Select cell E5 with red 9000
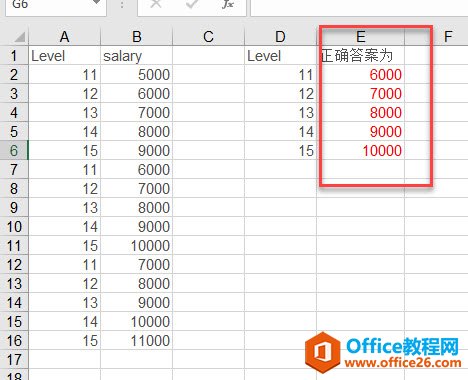The height and width of the screenshot is (380, 468). pos(361,131)
